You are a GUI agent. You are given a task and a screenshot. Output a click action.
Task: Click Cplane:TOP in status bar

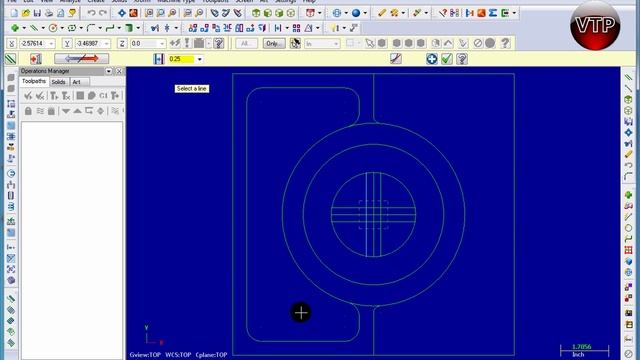[211, 355]
